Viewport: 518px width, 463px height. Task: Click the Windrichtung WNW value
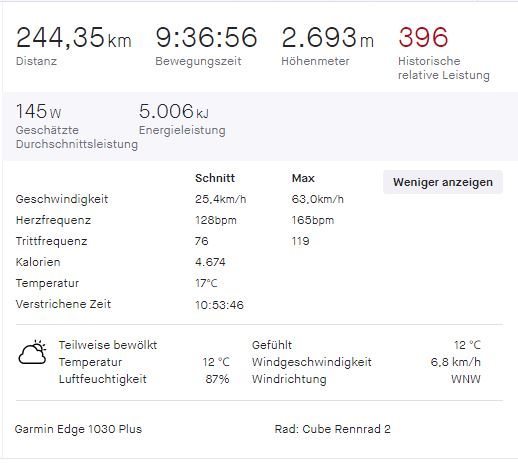[466, 379]
